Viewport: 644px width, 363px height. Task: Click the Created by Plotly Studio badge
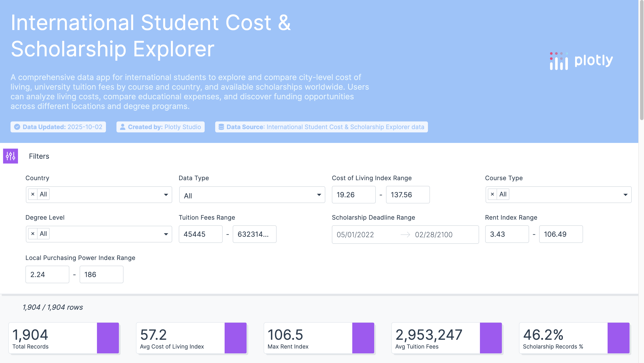(160, 127)
